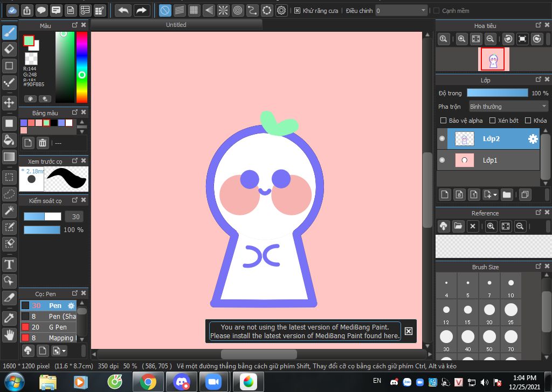Click the cloud save icon in the toolbar
This screenshot has height=392, width=552.
pyautogui.click(x=12, y=10)
